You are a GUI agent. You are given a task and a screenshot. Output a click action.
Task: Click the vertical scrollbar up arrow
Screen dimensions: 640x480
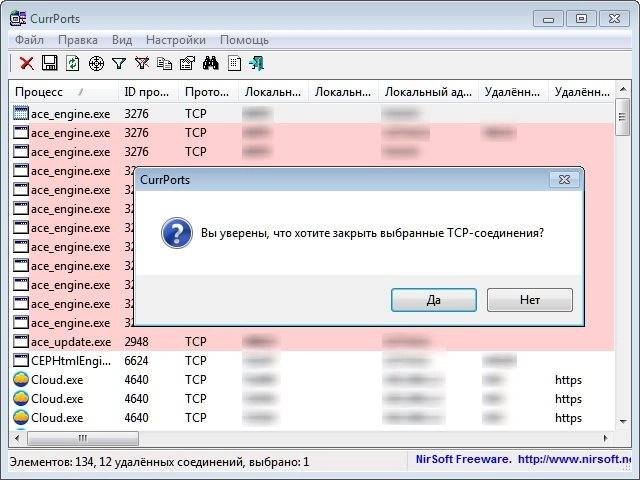point(623,89)
